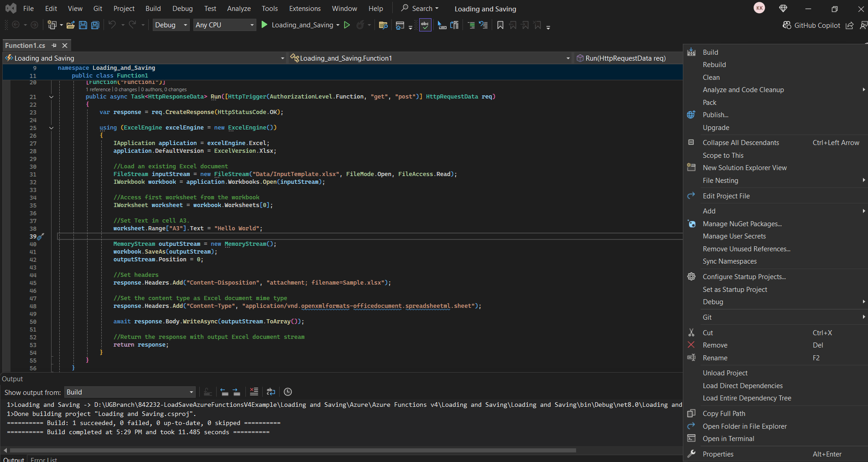868x462 pixels.
Task: Click the Open File folder icon in toolbar
Action: (71, 25)
